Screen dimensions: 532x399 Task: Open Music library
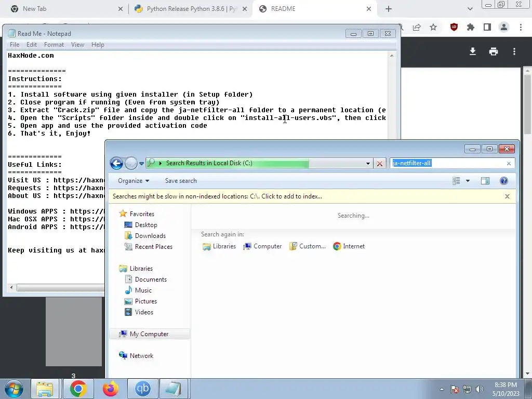click(143, 290)
